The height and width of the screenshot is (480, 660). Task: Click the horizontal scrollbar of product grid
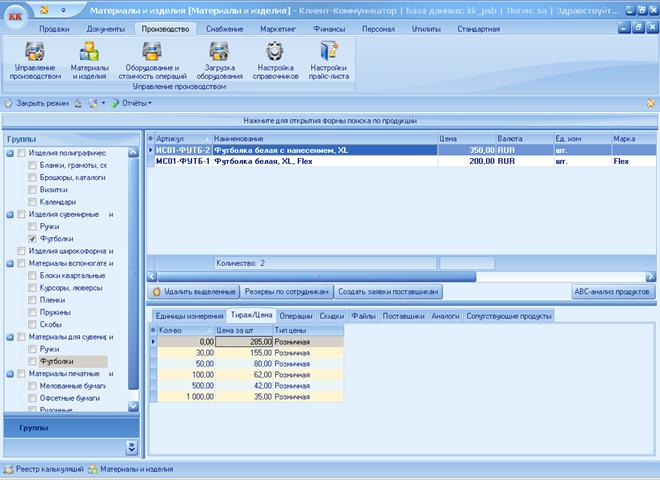pos(401,277)
